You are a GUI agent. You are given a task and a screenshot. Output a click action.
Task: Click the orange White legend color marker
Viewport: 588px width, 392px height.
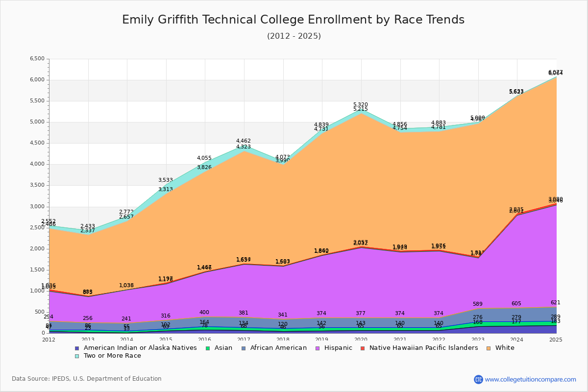489,348
